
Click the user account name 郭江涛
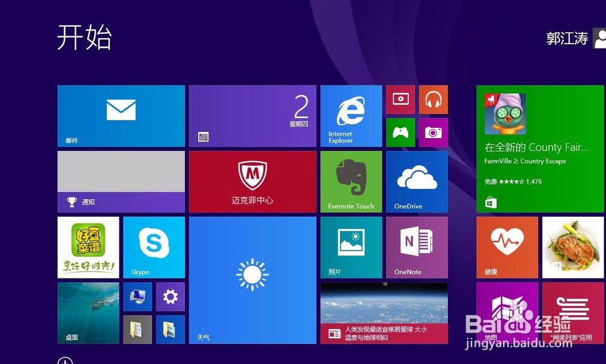point(567,38)
